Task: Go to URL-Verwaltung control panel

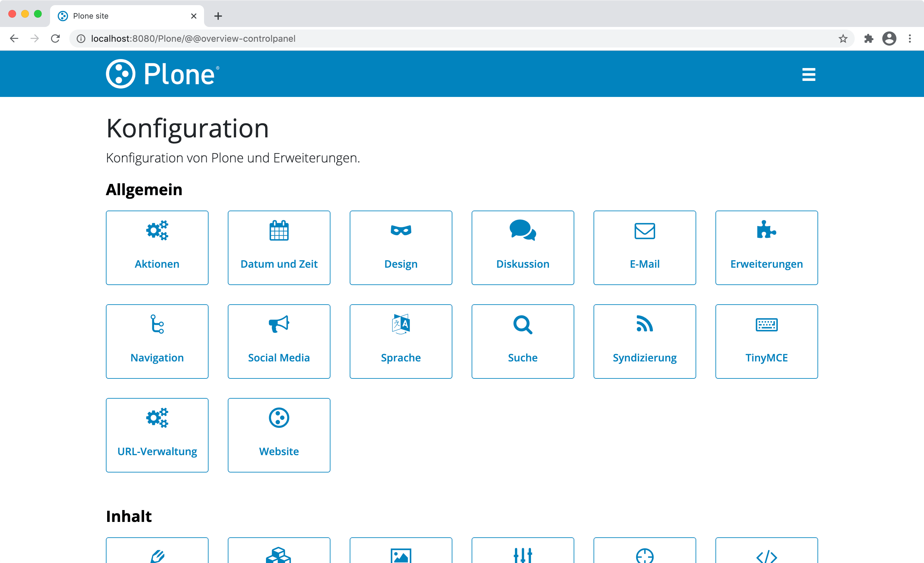Action: (157, 451)
